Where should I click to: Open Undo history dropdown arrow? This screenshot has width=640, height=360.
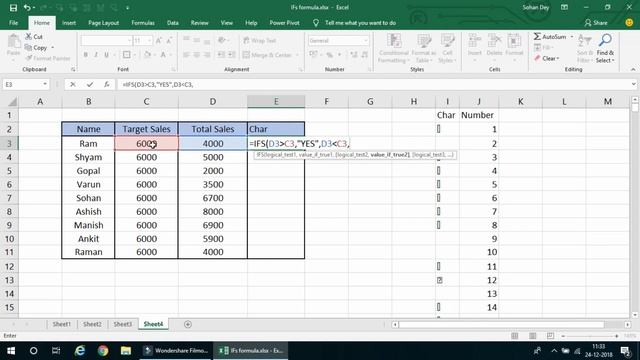(33, 7)
